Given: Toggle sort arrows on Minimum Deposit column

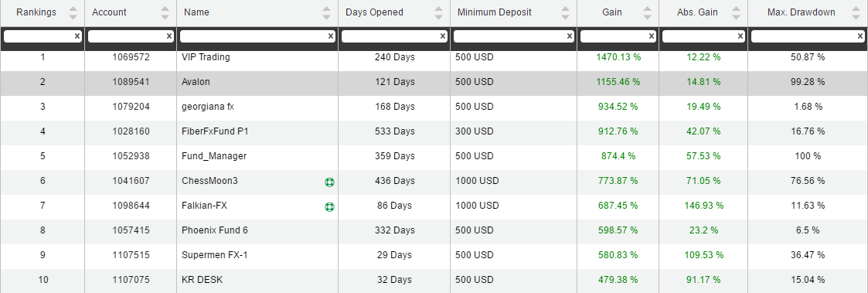Looking at the screenshot, I should click(565, 12).
